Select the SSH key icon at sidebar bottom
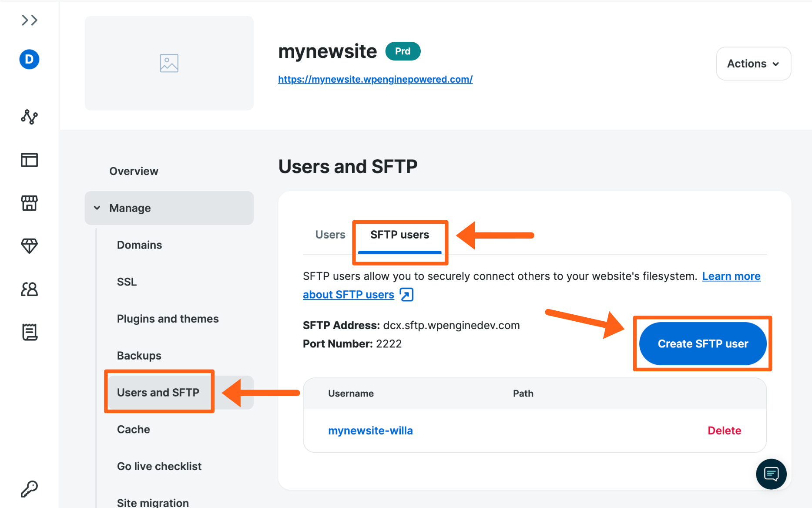Image resolution: width=812 pixels, height=508 pixels. (x=29, y=488)
